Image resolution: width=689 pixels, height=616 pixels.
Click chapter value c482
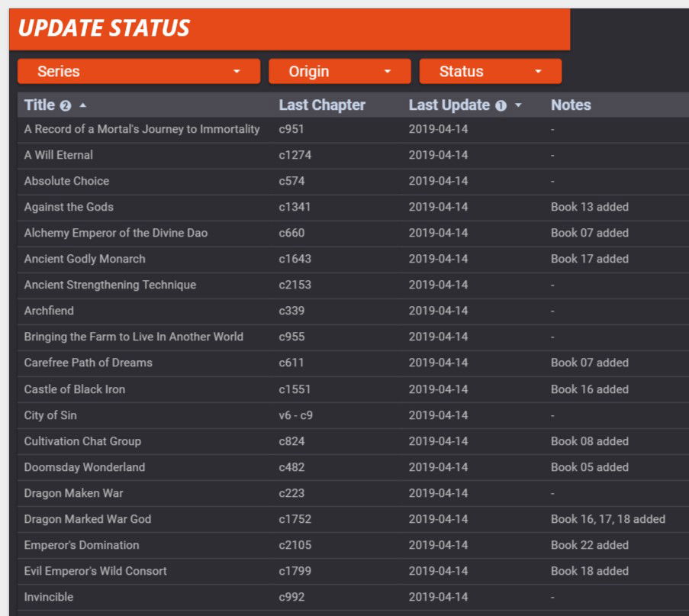291,467
